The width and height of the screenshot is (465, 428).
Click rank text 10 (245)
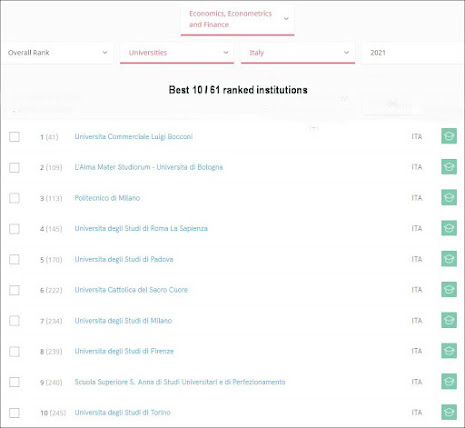(x=53, y=413)
